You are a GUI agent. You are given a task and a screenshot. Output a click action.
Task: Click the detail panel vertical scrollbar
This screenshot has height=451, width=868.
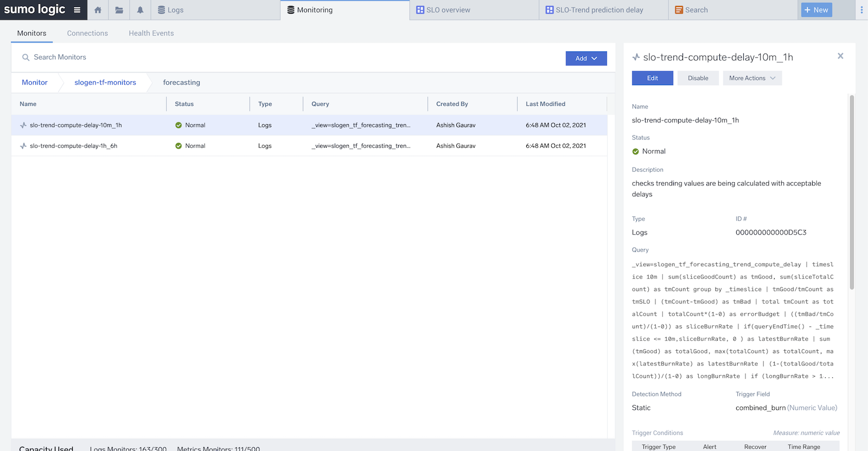[852, 192]
